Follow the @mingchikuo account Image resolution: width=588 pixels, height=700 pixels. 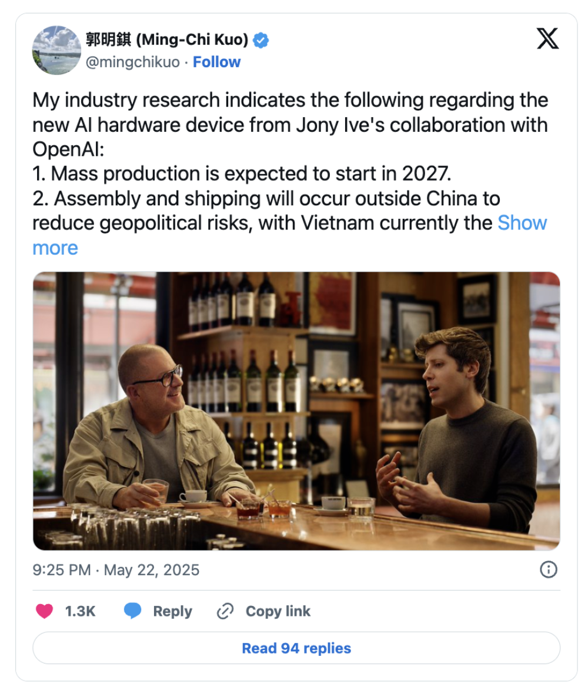coord(216,62)
